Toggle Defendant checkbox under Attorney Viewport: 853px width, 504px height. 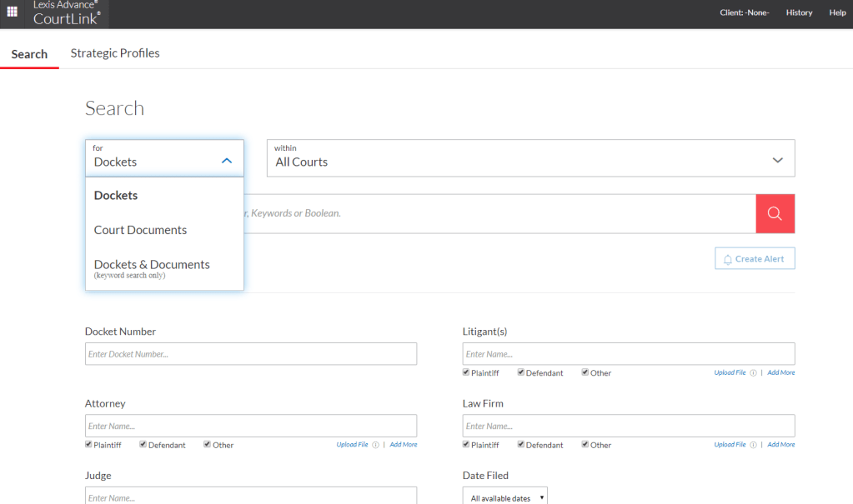[x=143, y=445]
